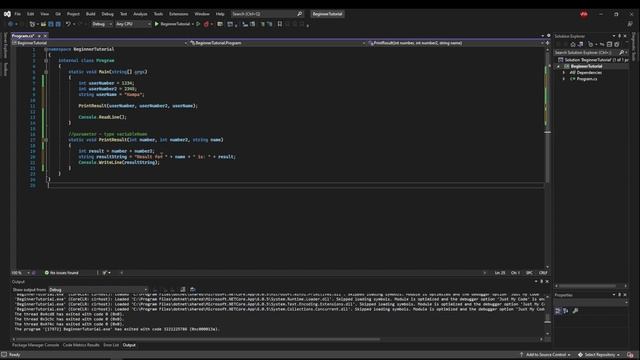Collapse the namespace outlining region
This screenshot has width=640, height=360.
tap(46, 49)
